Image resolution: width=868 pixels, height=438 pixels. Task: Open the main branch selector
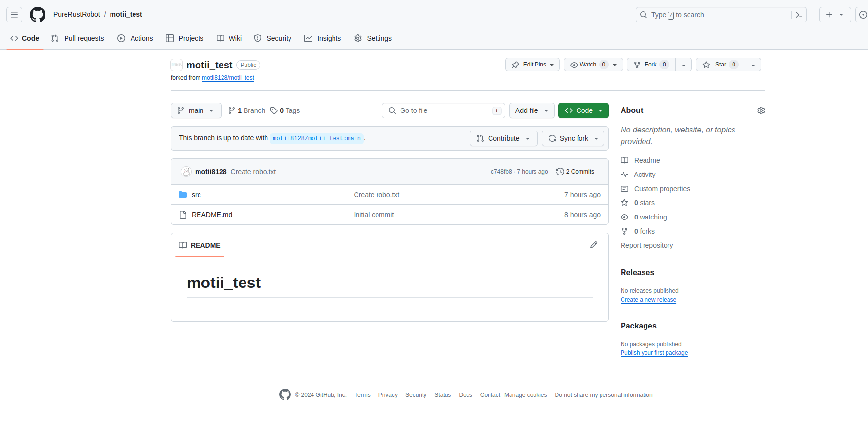click(x=196, y=110)
